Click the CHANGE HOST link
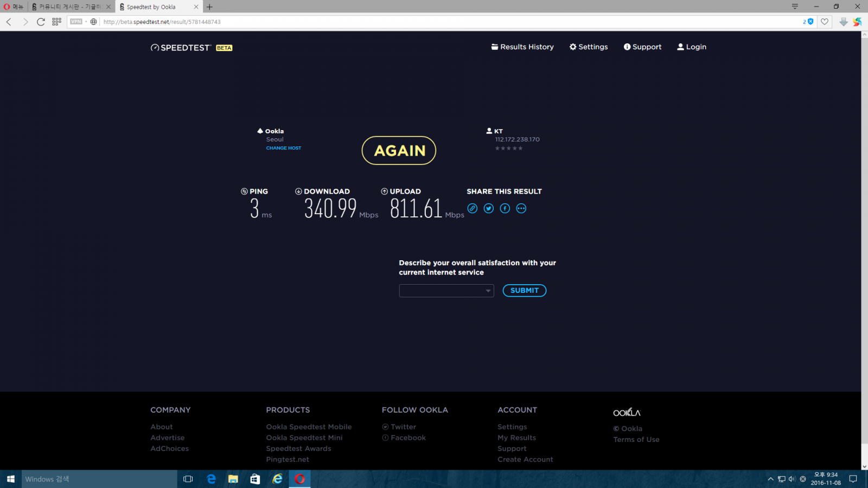 (283, 148)
